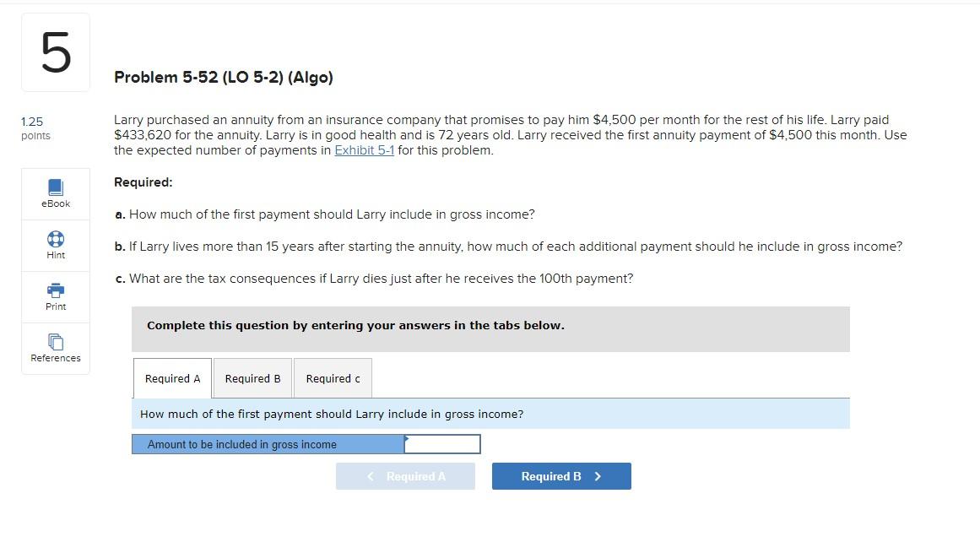Viewport: 980px width, 553px height.
Task: Open the Print tool
Action: pos(55,296)
